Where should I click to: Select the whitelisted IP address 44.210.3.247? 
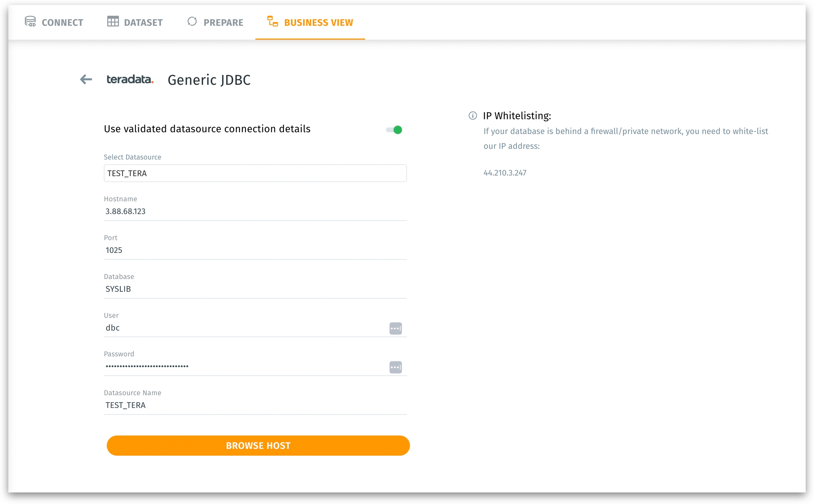(505, 173)
